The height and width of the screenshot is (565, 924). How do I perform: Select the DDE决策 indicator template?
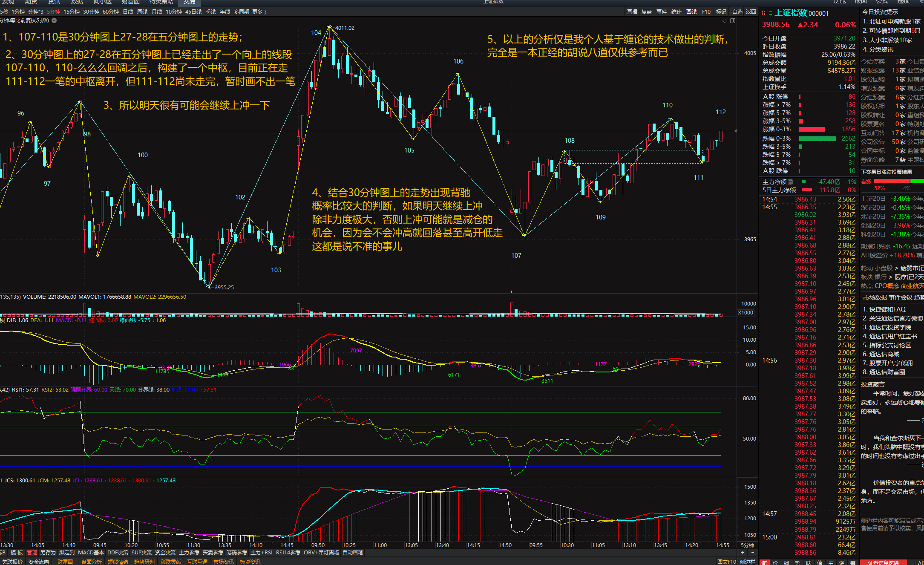(x=118, y=553)
